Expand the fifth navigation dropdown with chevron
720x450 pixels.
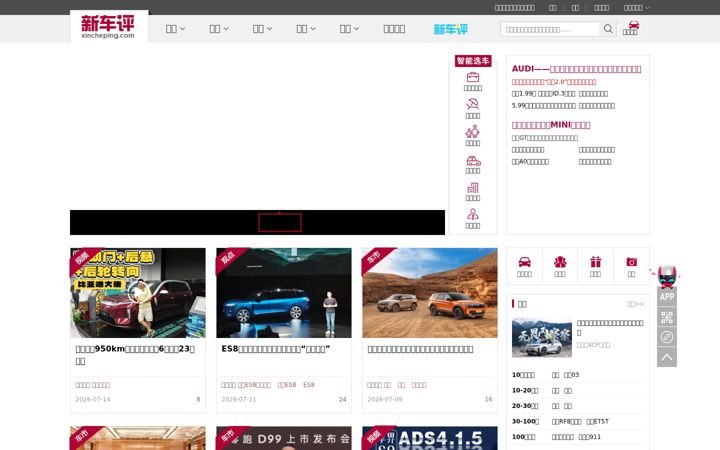349,29
